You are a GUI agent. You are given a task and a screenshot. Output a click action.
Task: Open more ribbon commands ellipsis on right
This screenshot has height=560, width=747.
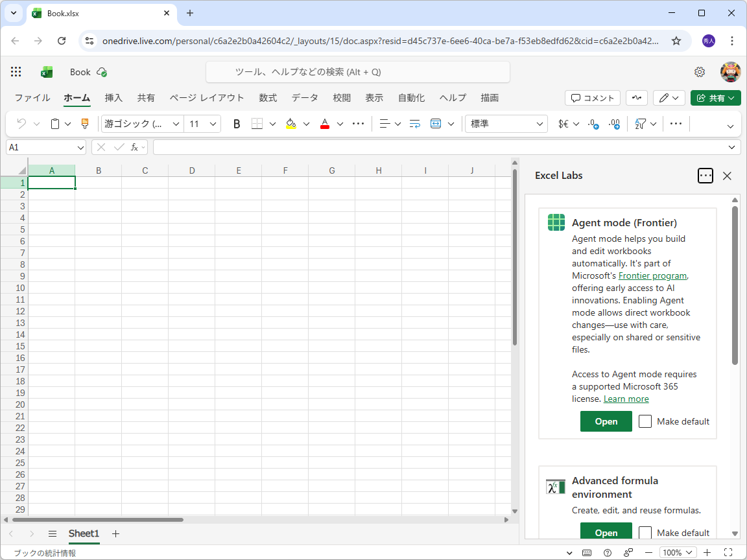pos(676,124)
